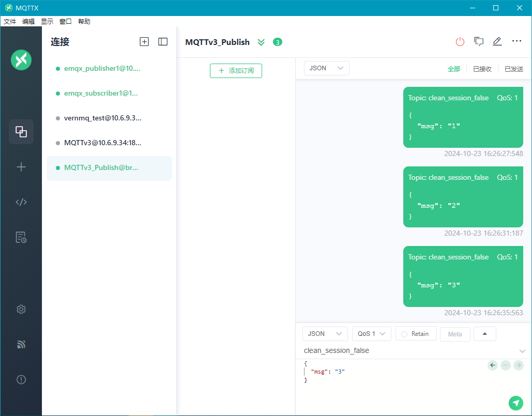Select the emqx_subscriber1 connection
This screenshot has width=532, height=416.
coord(109,93)
